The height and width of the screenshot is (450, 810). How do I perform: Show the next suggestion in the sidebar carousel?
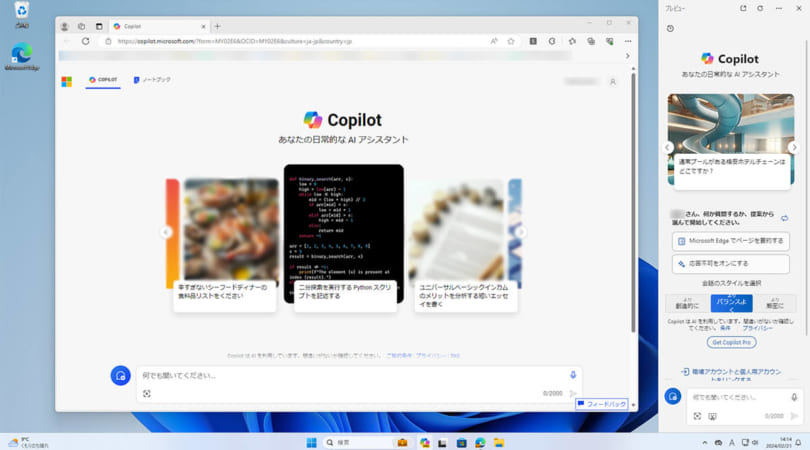794,147
